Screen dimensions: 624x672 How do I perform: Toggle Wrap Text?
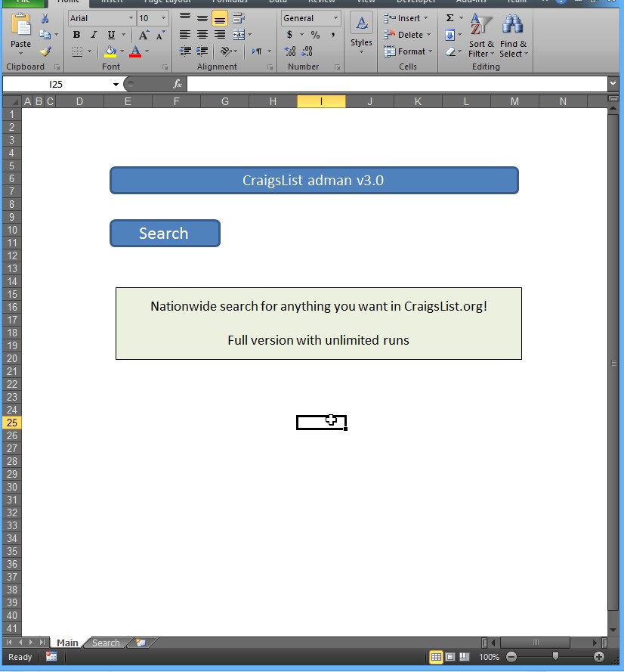click(239, 18)
